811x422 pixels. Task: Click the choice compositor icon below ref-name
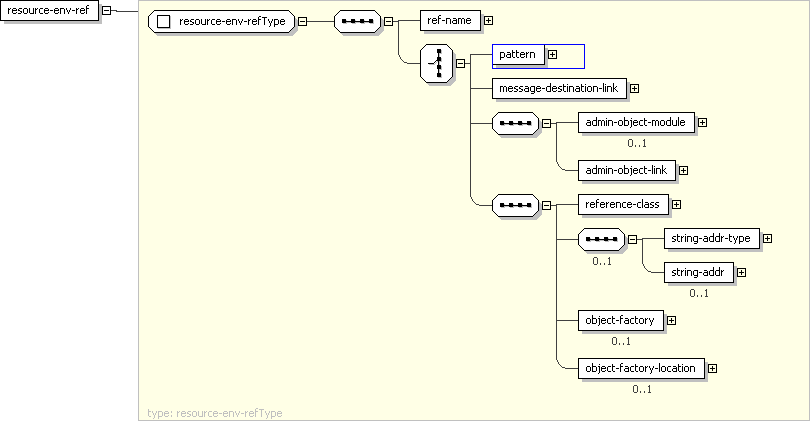[x=437, y=62]
